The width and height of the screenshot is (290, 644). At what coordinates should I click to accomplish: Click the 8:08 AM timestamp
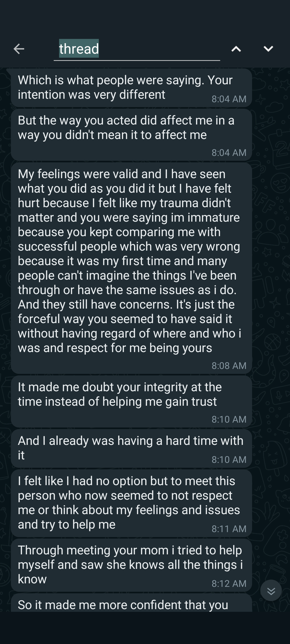click(229, 365)
